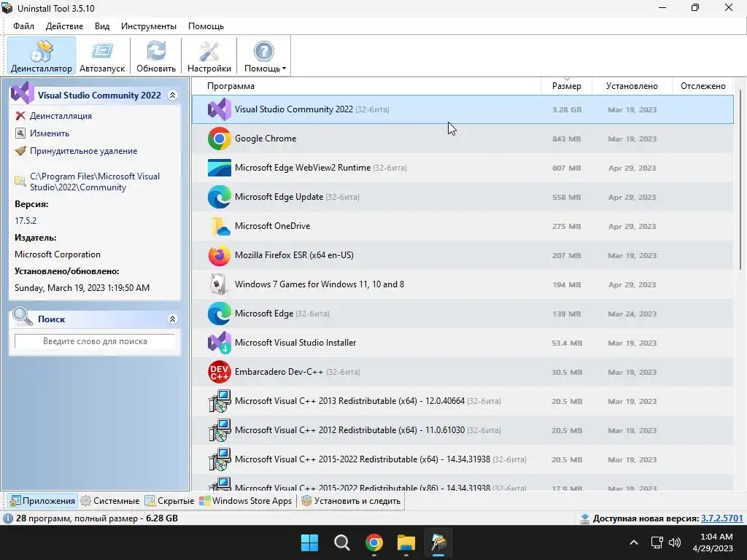Open the Вид menu
The height and width of the screenshot is (560, 747).
[102, 26]
